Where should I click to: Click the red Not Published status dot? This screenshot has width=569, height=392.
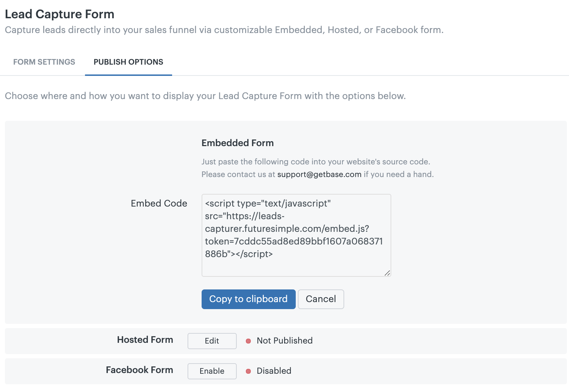(x=248, y=341)
